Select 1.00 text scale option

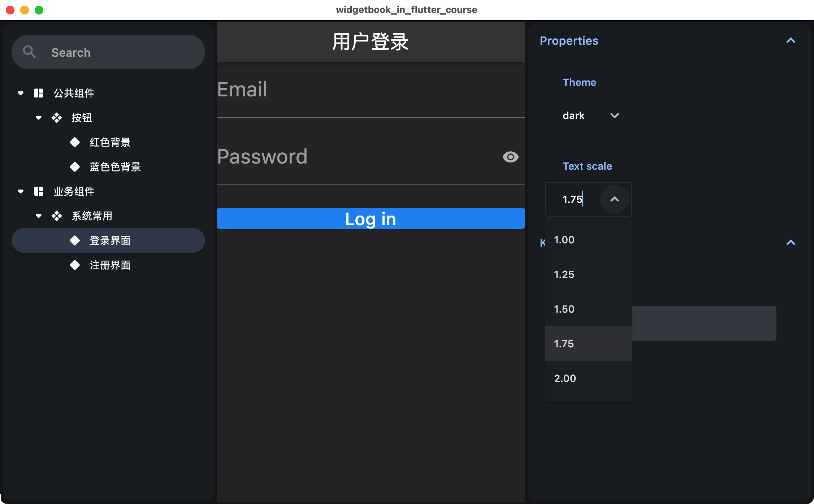(589, 240)
